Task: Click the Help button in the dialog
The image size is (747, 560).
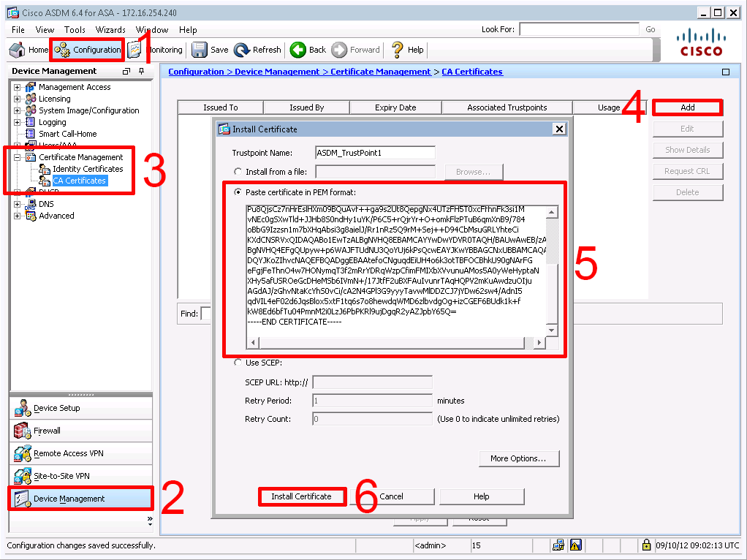Action: (x=482, y=496)
